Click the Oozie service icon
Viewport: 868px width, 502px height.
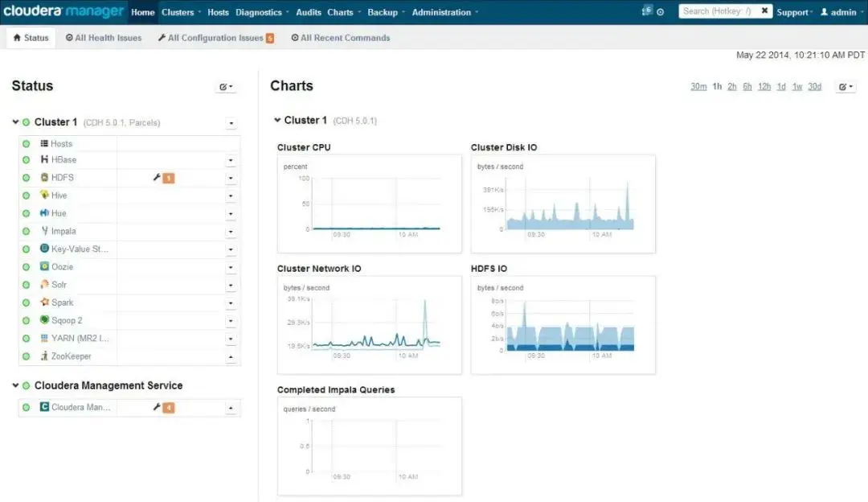[x=45, y=267]
